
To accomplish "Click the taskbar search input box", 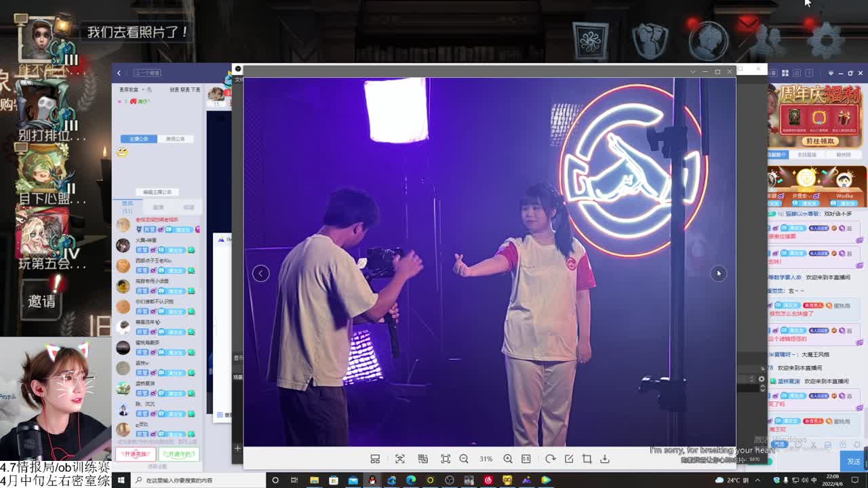I will 199,480.
